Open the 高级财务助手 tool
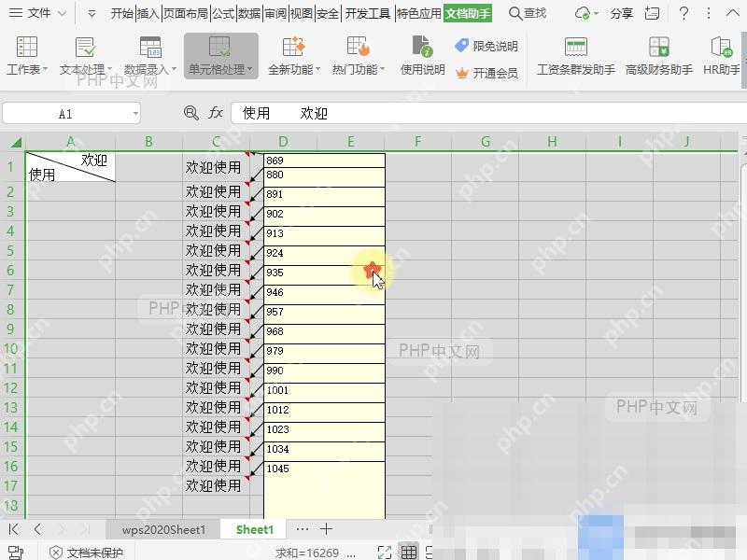This screenshot has width=747, height=560. tap(659, 56)
